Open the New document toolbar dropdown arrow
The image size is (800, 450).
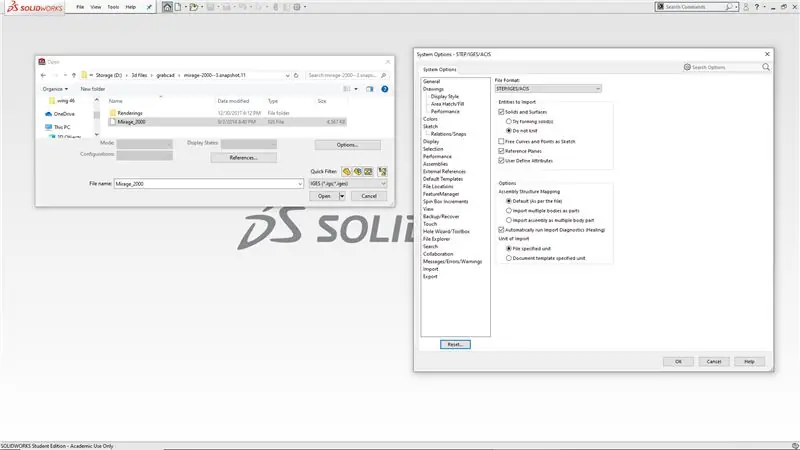pos(185,7)
